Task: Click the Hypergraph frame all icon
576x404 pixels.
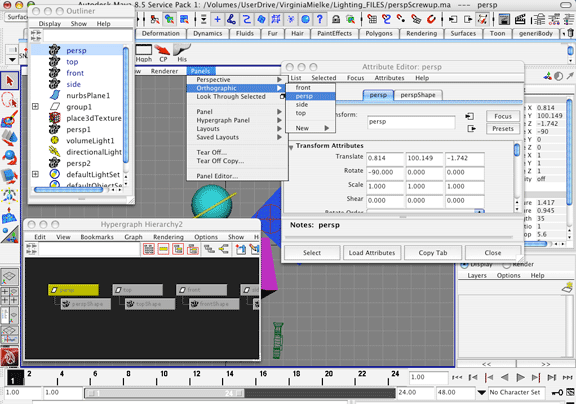Action: tap(149, 249)
